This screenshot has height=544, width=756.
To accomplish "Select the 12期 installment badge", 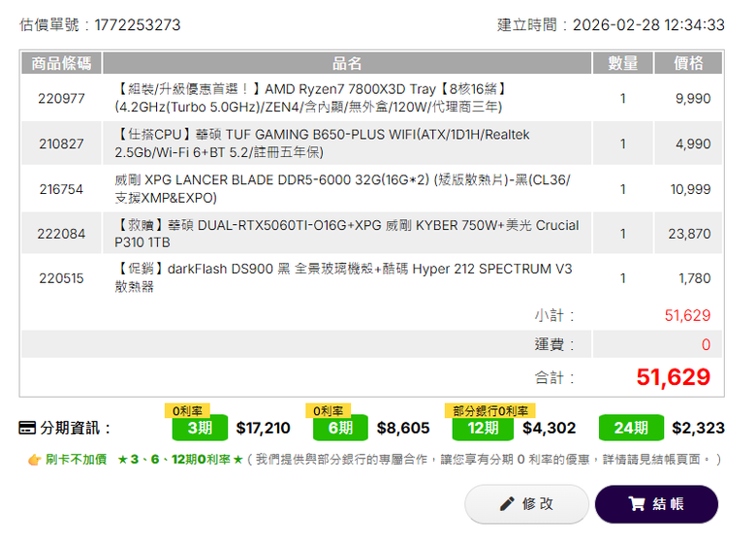I will pos(483,428).
